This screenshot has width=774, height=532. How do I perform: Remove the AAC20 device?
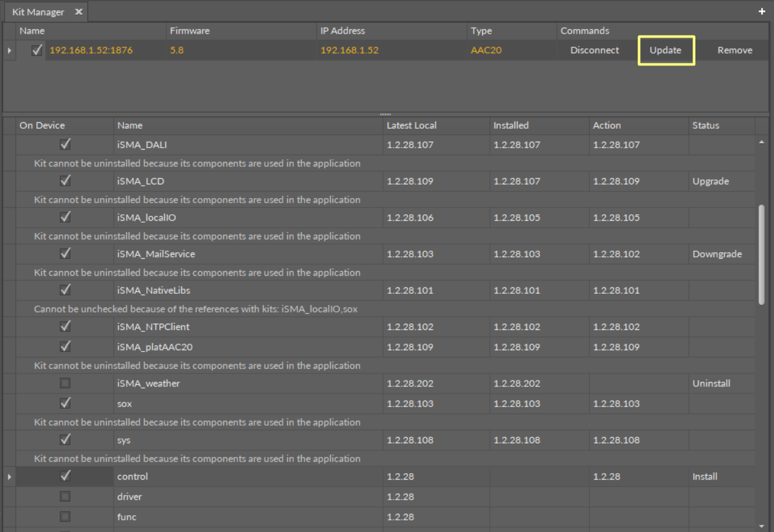point(735,50)
